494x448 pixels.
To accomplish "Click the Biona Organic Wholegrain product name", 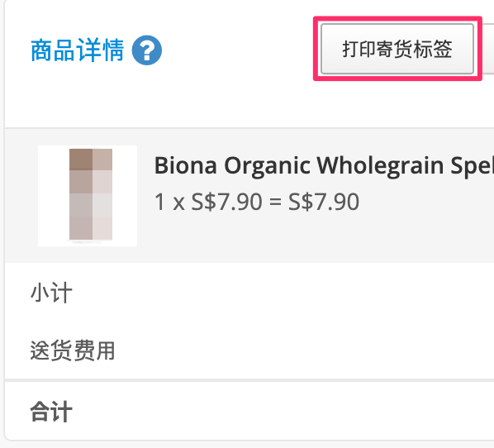I will [x=324, y=165].
